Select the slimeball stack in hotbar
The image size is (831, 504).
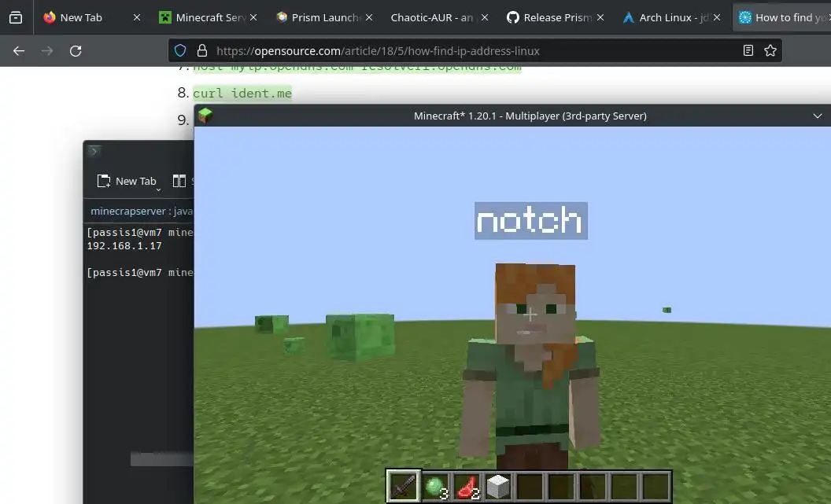[x=436, y=486]
